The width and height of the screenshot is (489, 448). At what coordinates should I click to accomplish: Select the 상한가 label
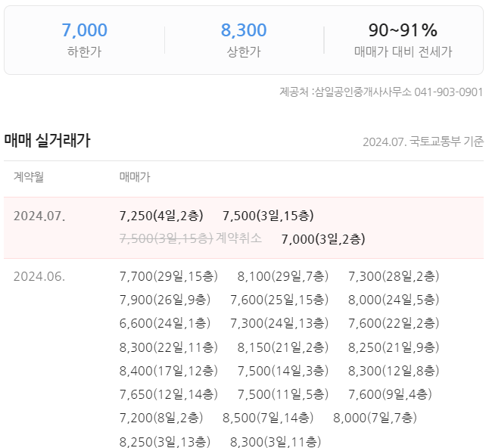(x=244, y=51)
